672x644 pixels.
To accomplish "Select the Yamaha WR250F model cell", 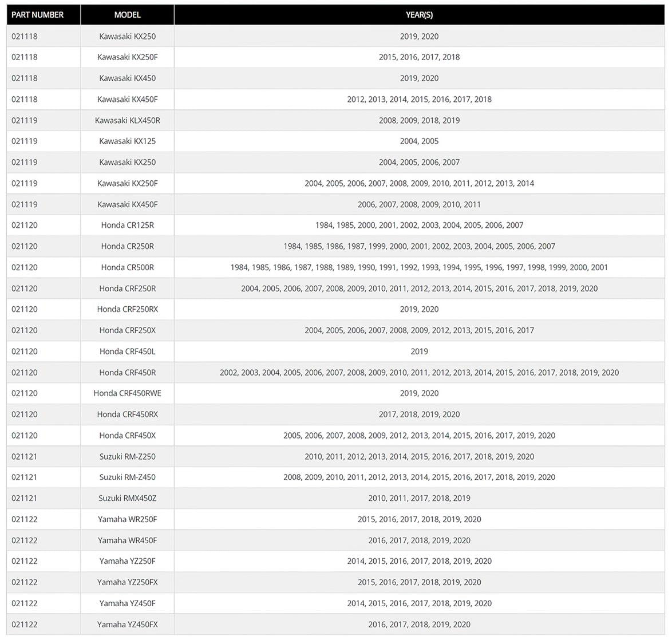I will [127, 520].
